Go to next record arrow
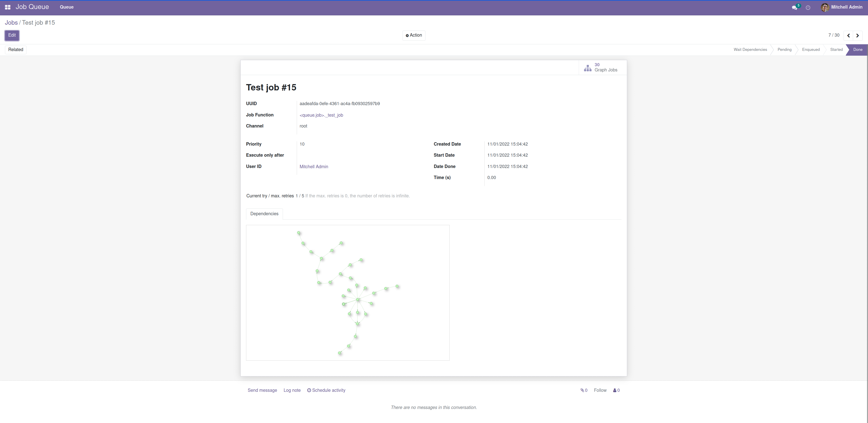868x423 pixels. click(857, 35)
